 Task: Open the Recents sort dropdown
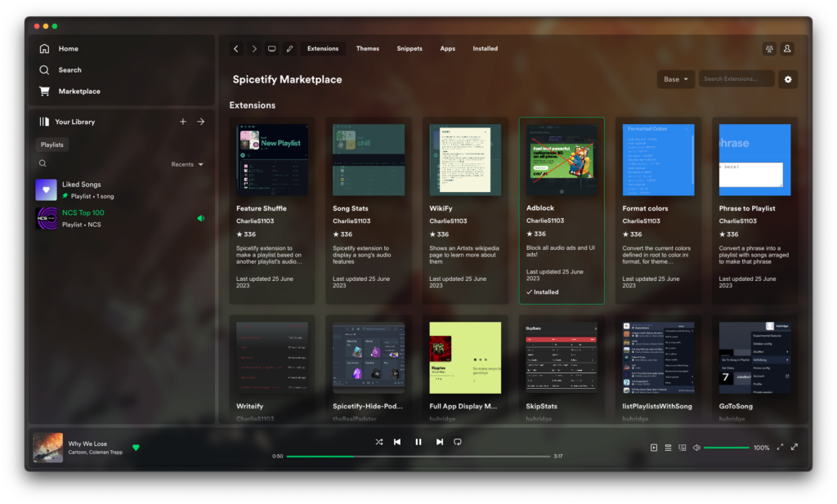pos(187,164)
